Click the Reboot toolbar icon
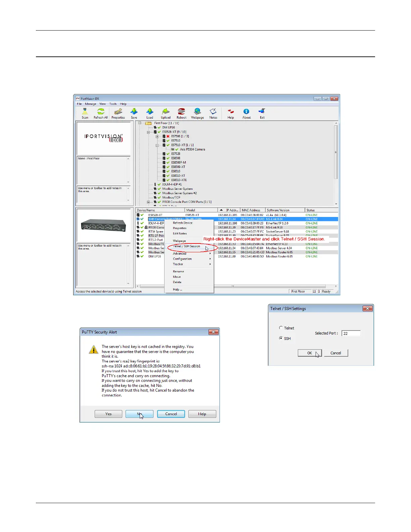411x532 pixels. [181, 111]
